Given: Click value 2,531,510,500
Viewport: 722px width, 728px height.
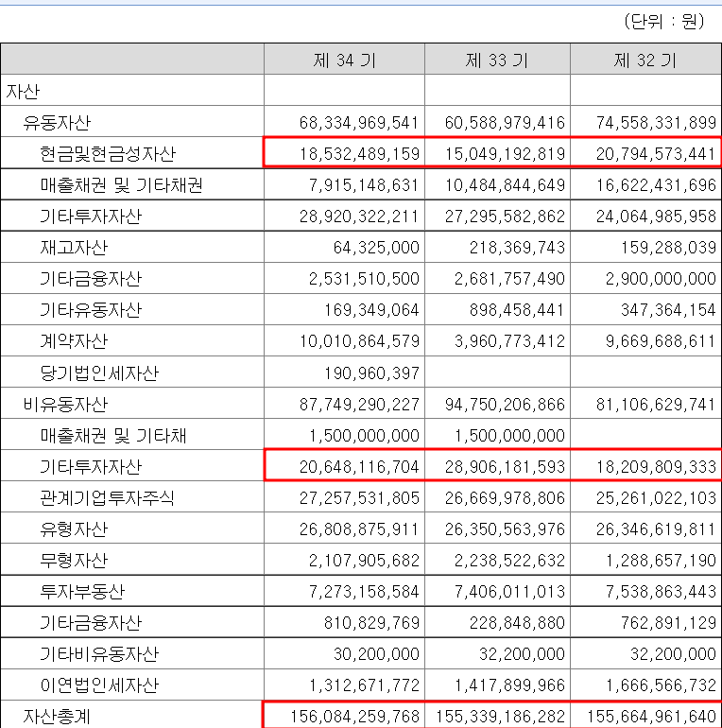Looking at the screenshot, I should pyautogui.click(x=364, y=279).
